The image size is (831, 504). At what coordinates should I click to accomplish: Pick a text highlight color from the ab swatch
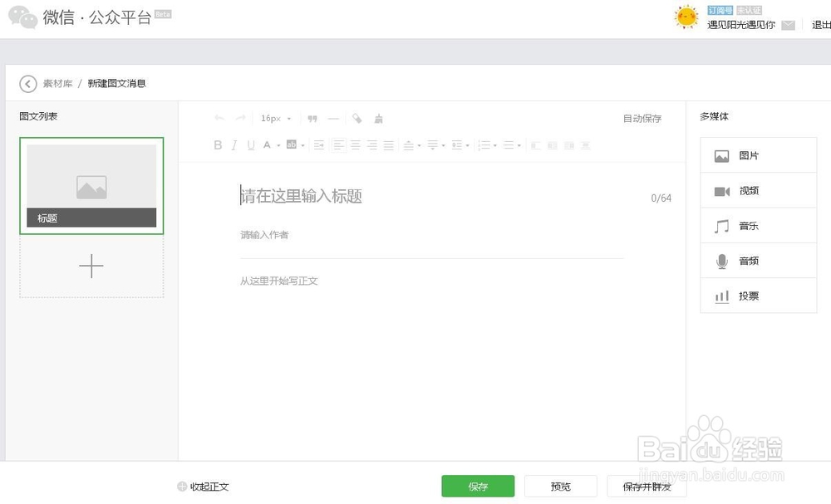290,145
